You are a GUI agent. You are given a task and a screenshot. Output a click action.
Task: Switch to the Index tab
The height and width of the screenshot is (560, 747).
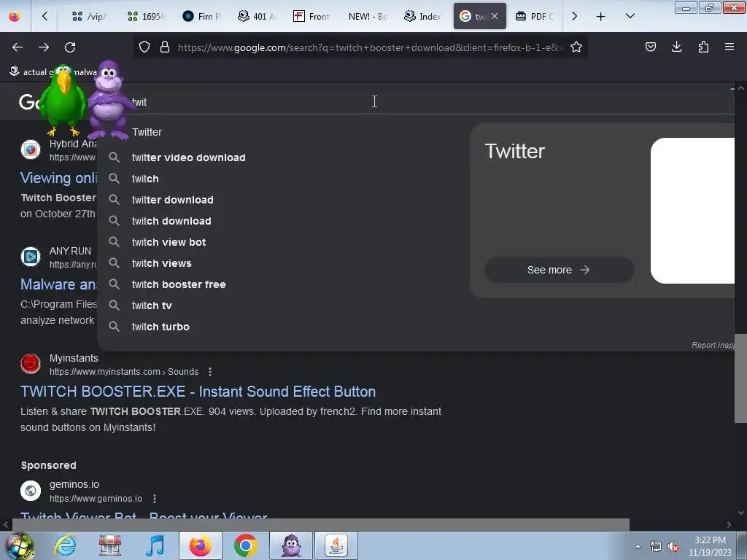[x=422, y=16]
